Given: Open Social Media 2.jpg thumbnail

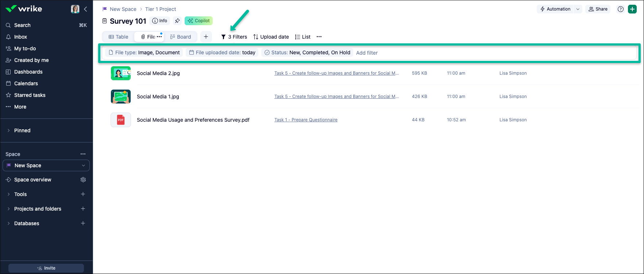Looking at the screenshot, I should coord(121,73).
